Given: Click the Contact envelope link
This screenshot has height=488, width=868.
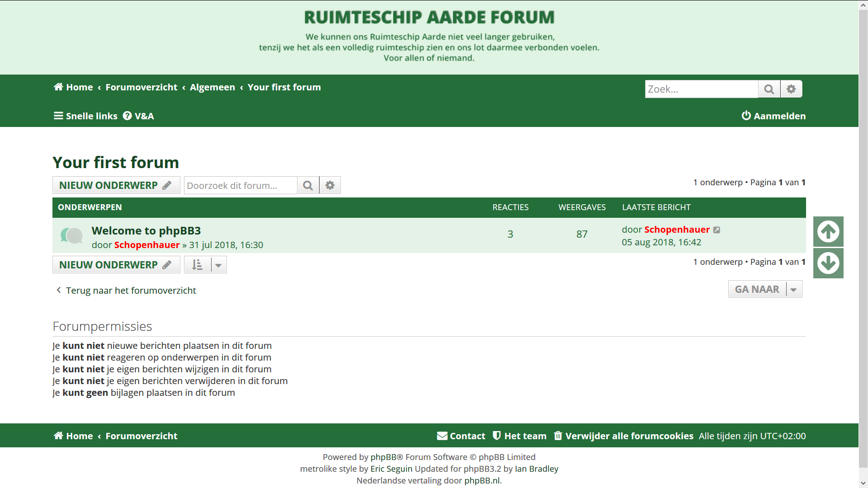Looking at the screenshot, I should click(x=461, y=436).
